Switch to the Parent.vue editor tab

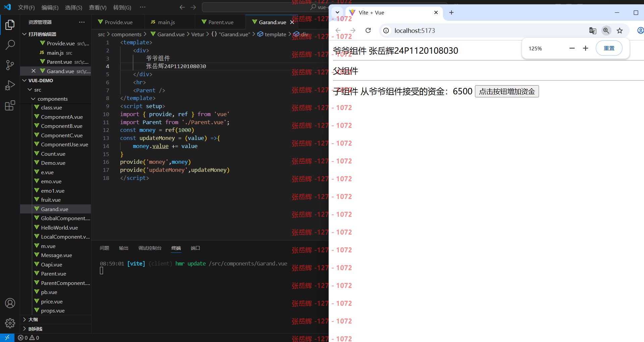[221, 22]
